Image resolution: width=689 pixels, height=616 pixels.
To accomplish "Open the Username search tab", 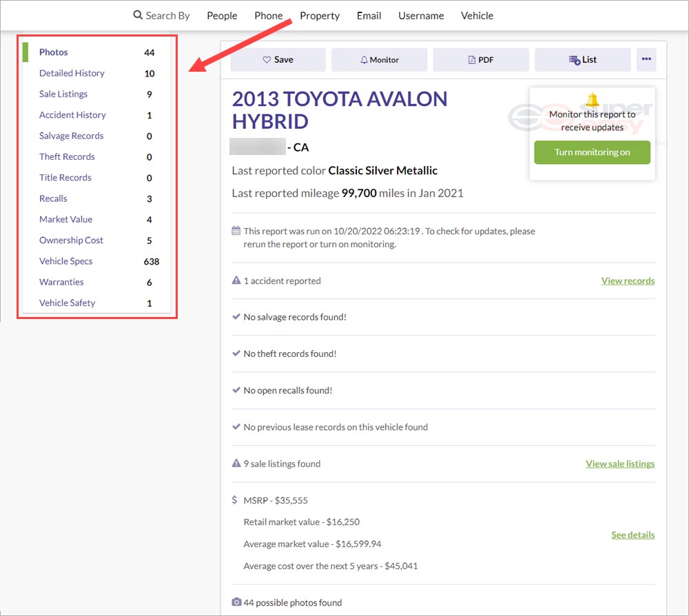I will point(421,16).
